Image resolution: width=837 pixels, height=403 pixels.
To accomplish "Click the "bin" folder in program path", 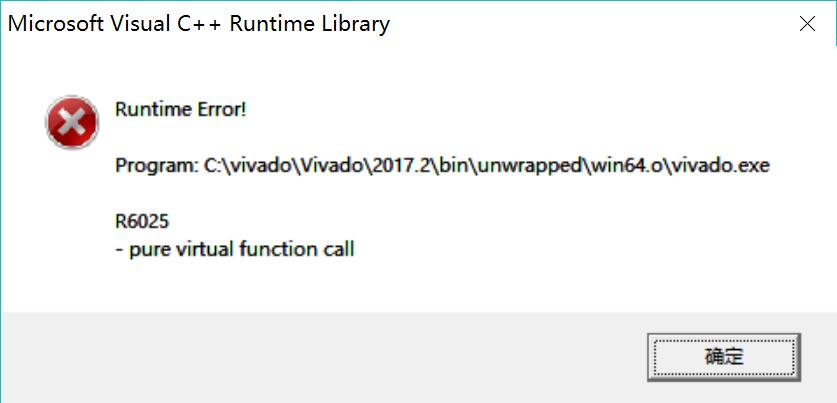I will 458,165.
